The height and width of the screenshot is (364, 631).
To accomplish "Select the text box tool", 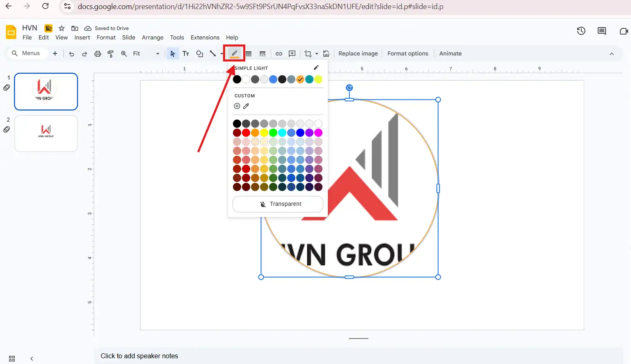I will (186, 54).
